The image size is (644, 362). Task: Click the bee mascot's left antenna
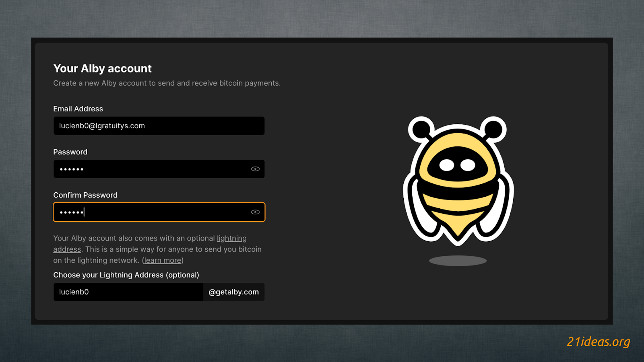[421, 129]
